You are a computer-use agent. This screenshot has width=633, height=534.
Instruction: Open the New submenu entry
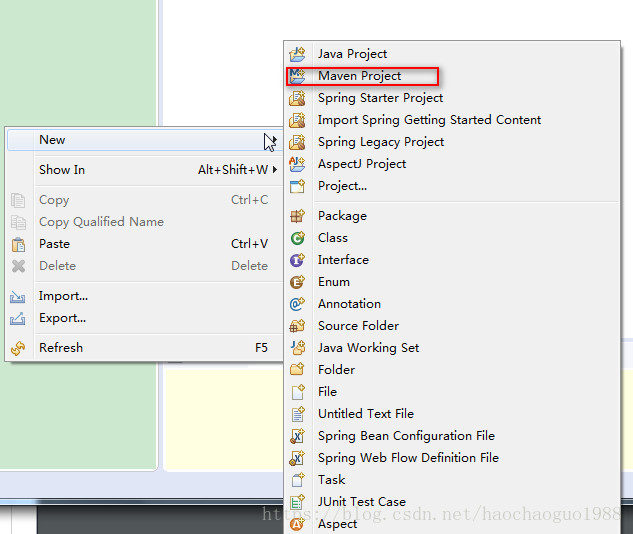coord(145,140)
